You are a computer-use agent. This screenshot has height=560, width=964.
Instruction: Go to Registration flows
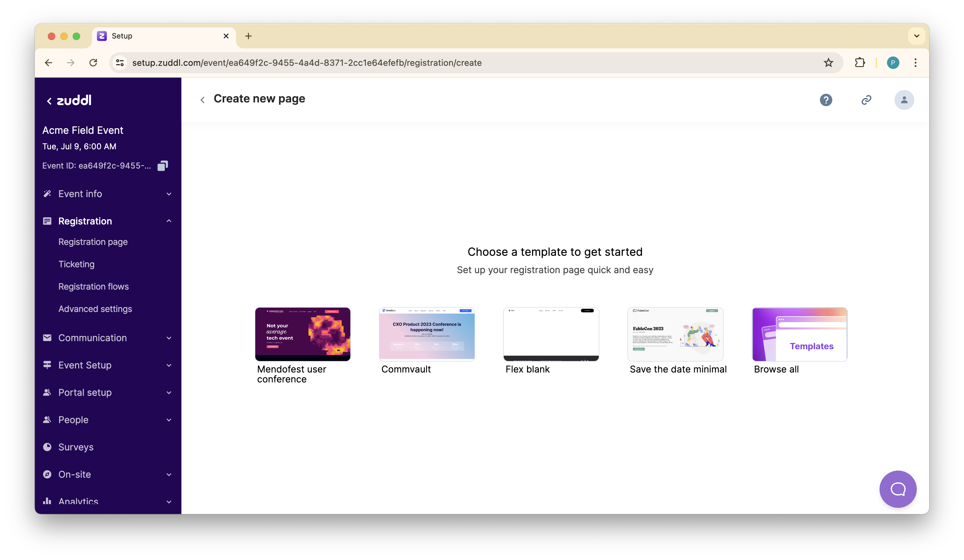[x=93, y=287]
